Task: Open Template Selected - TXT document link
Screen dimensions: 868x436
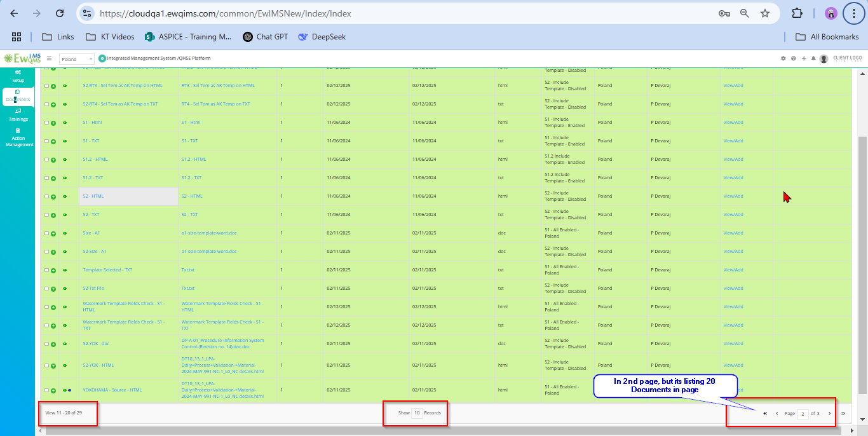Action: (x=107, y=269)
